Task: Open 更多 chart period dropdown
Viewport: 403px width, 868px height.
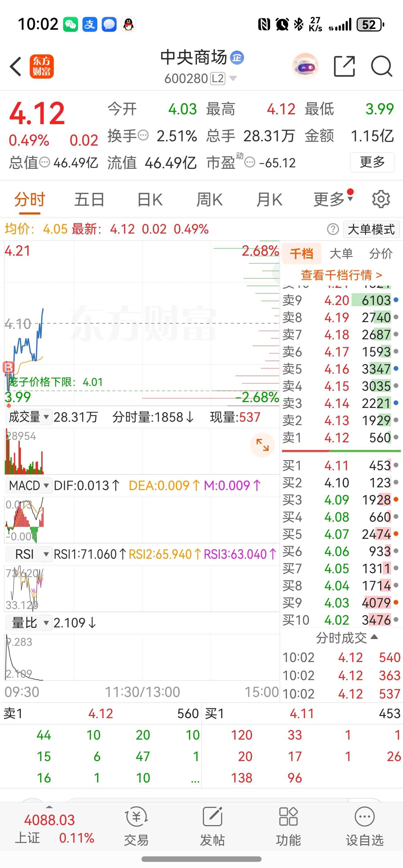Action: [333, 199]
